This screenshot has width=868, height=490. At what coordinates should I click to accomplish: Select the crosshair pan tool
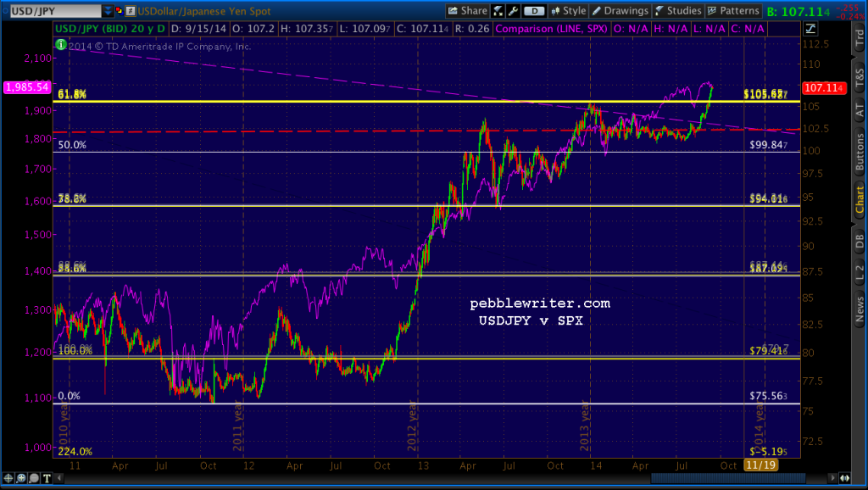8,477
